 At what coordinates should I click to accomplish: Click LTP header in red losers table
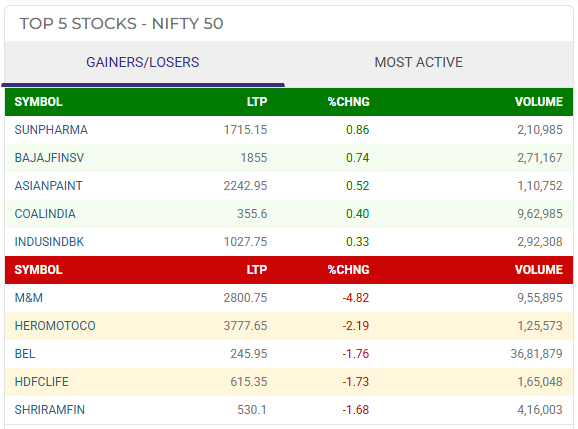(257, 270)
